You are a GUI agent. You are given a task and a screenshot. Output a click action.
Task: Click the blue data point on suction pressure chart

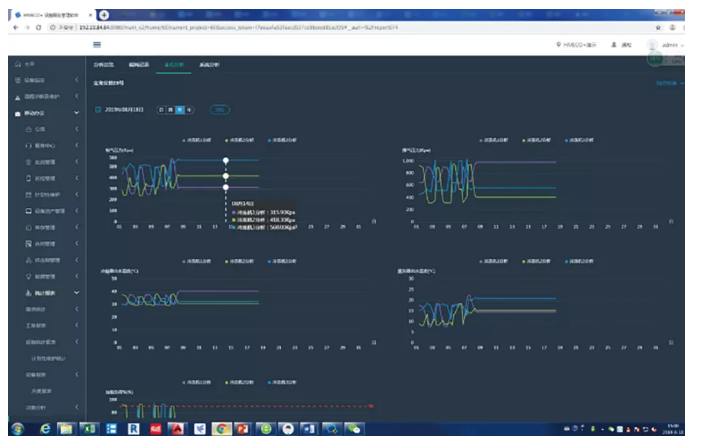point(226,160)
